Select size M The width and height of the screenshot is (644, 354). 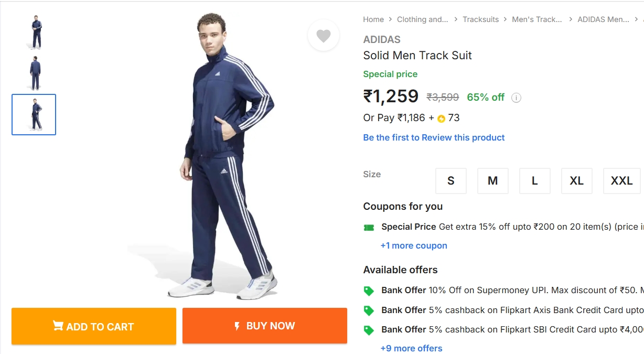coord(492,180)
